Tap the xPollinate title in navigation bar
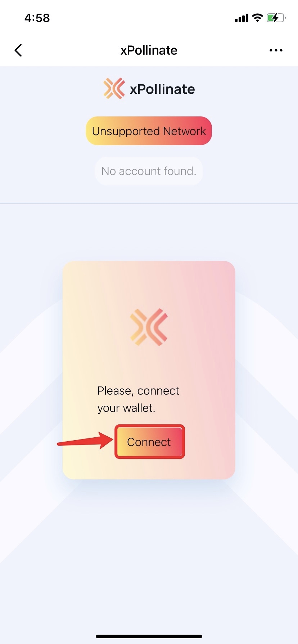The image size is (298, 644). point(149,50)
